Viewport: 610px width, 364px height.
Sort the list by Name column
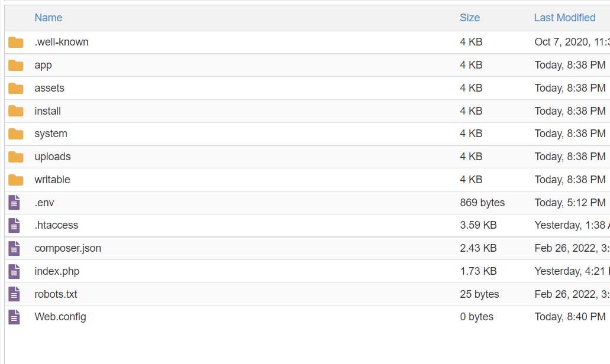point(49,18)
